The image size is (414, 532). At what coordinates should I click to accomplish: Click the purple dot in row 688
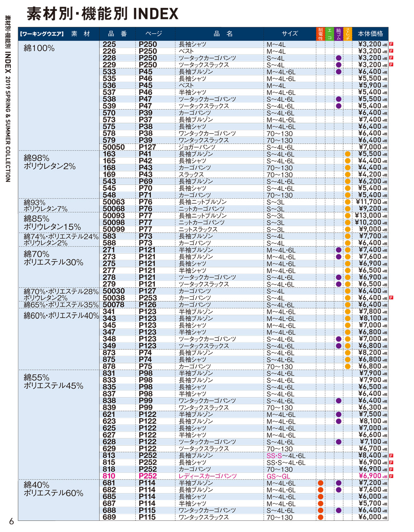[339, 510]
